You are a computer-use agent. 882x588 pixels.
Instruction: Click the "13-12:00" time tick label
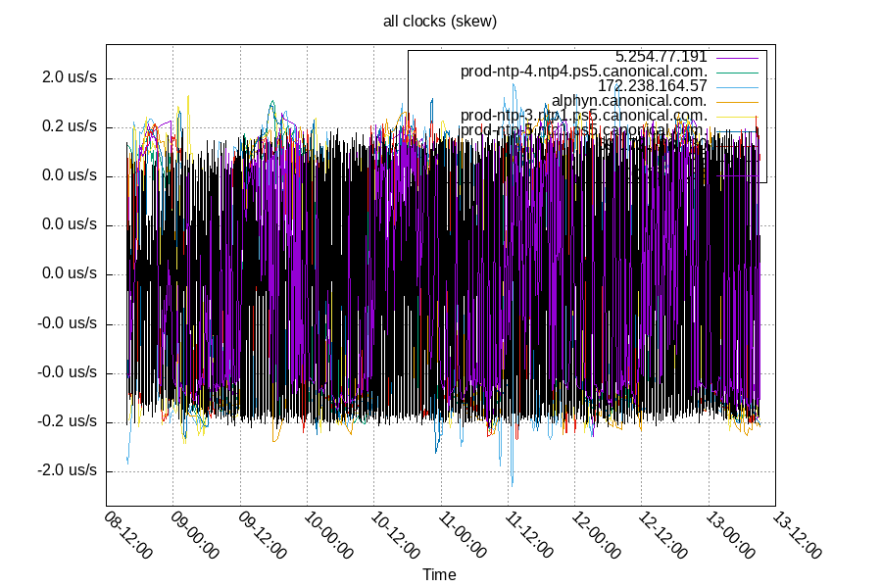click(798, 535)
